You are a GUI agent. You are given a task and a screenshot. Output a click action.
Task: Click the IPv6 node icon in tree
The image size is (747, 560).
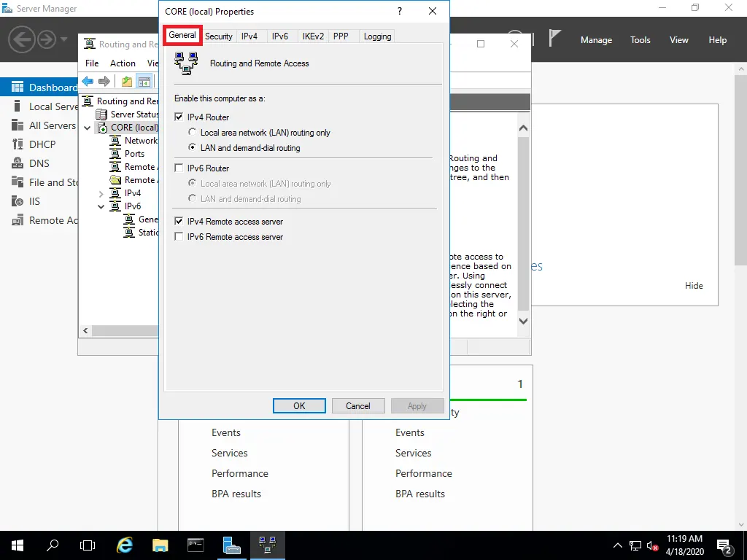click(115, 206)
